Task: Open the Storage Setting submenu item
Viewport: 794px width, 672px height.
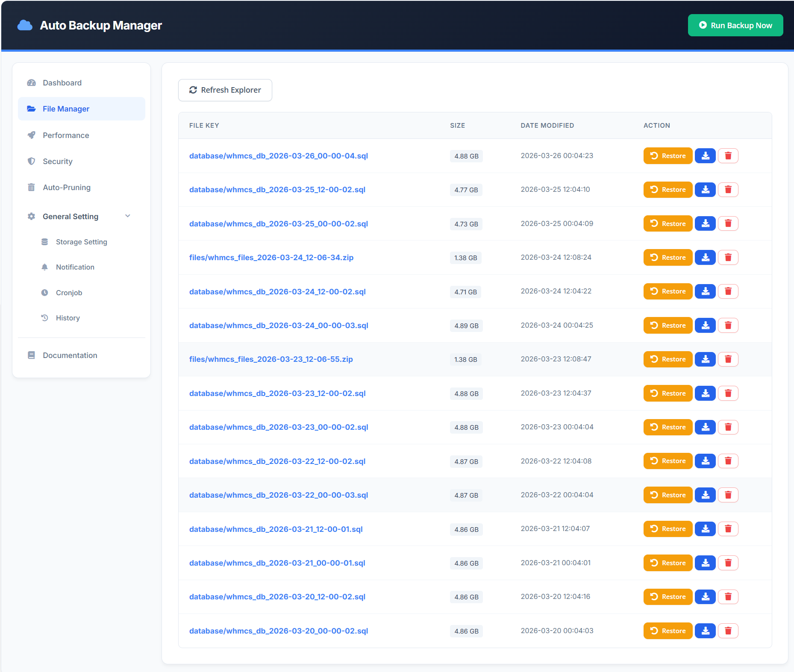Action: (81, 242)
